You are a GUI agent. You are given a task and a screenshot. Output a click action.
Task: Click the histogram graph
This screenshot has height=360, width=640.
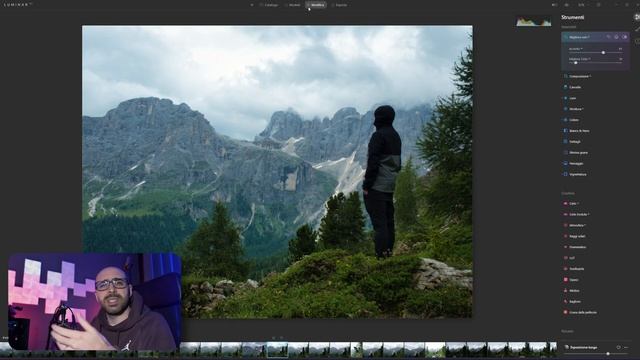[x=533, y=21]
